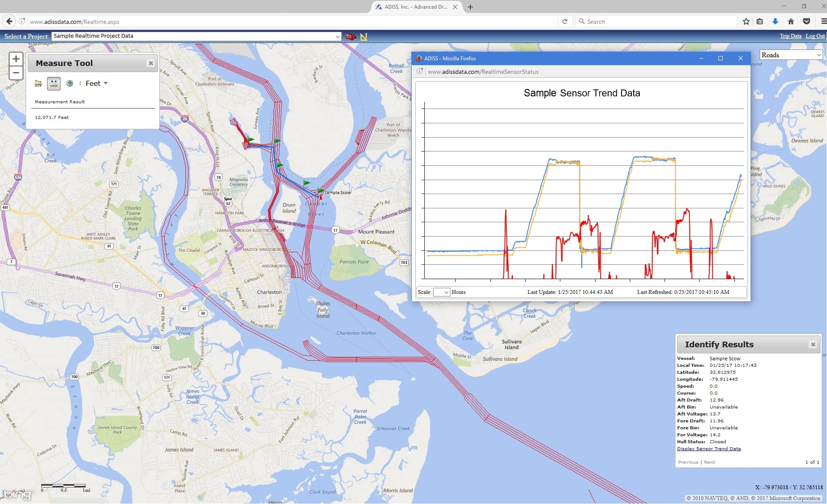Screen dimensions: 827x504
Task: Go to the Firefox home icon
Action: tap(791, 21)
